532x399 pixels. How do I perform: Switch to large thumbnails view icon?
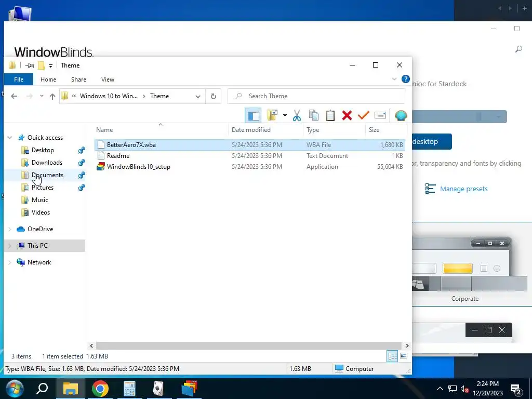[404, 356]
